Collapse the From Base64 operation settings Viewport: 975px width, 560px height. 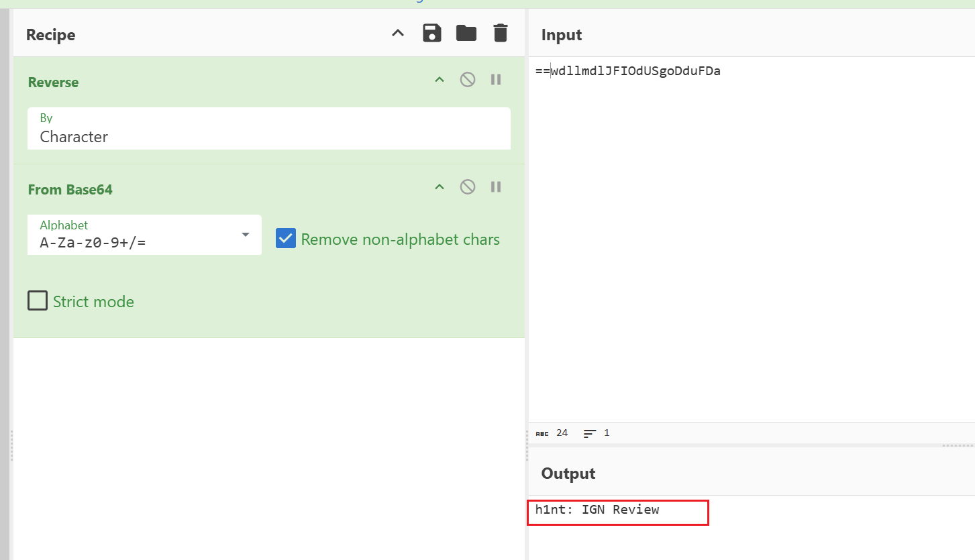click(440, 187)
